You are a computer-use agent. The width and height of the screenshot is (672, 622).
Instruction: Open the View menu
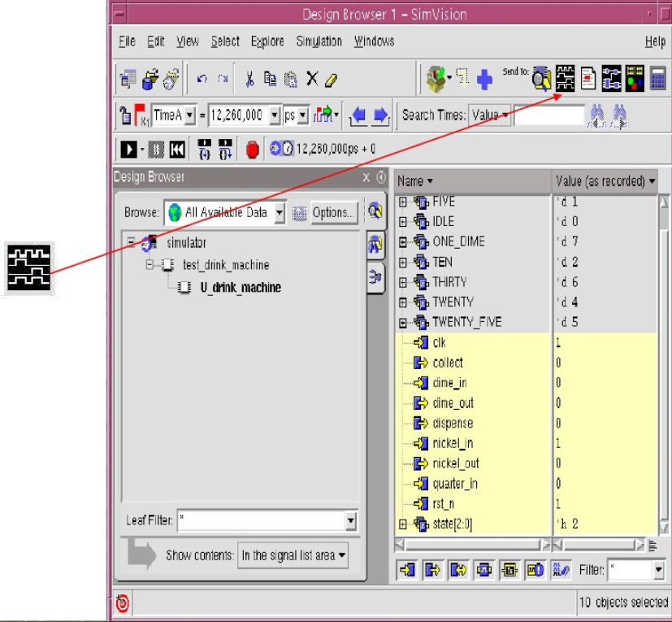[x=188, y=41]
